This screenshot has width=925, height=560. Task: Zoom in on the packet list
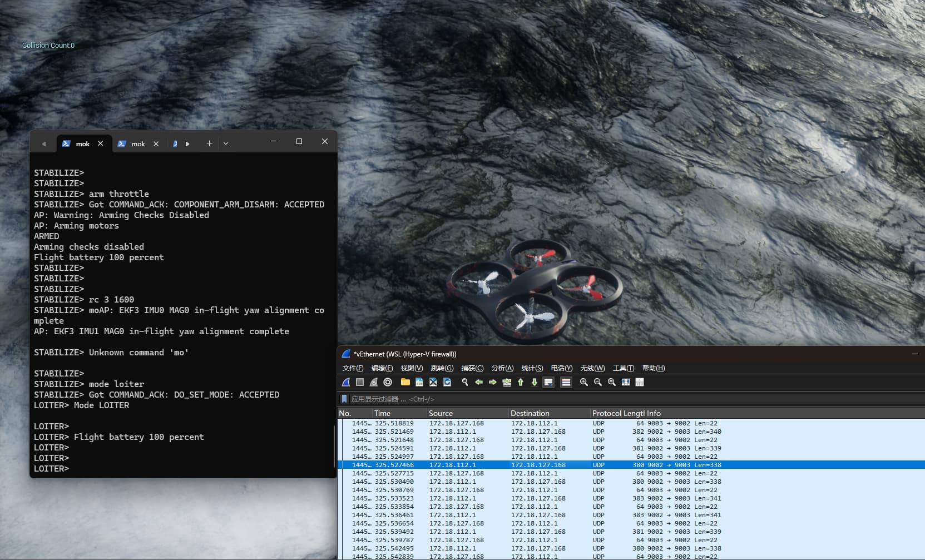[x=583, y=382]
